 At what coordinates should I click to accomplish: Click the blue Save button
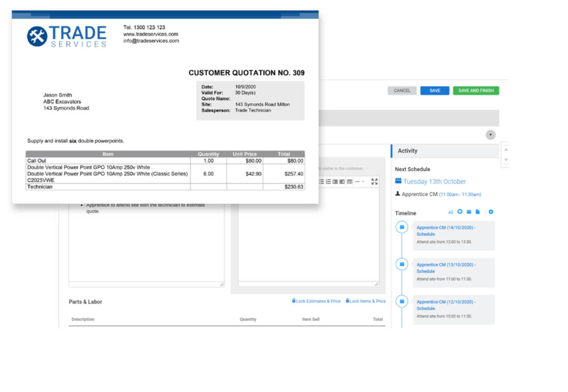tap(435, 91)
